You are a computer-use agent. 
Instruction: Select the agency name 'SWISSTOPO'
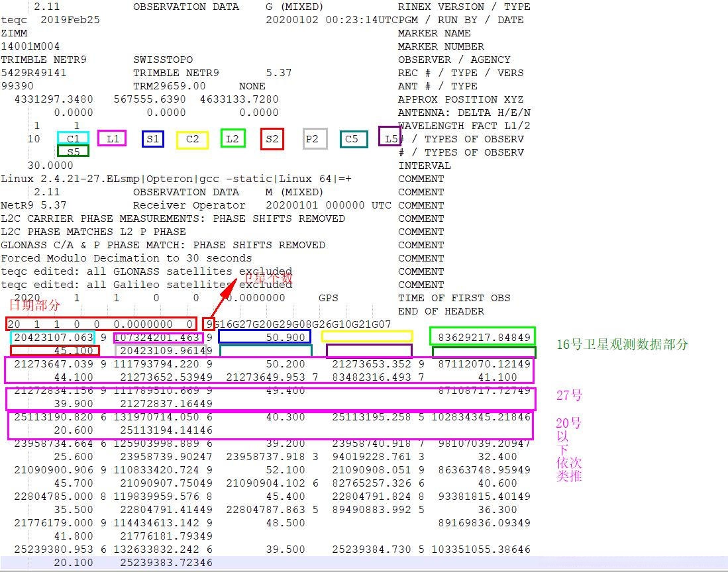pos(163,60)
